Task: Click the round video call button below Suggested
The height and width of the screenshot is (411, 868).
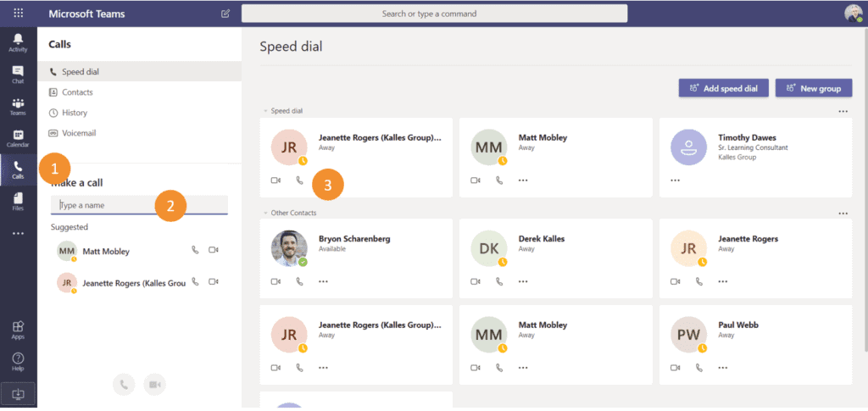Action: click(155, 385)
